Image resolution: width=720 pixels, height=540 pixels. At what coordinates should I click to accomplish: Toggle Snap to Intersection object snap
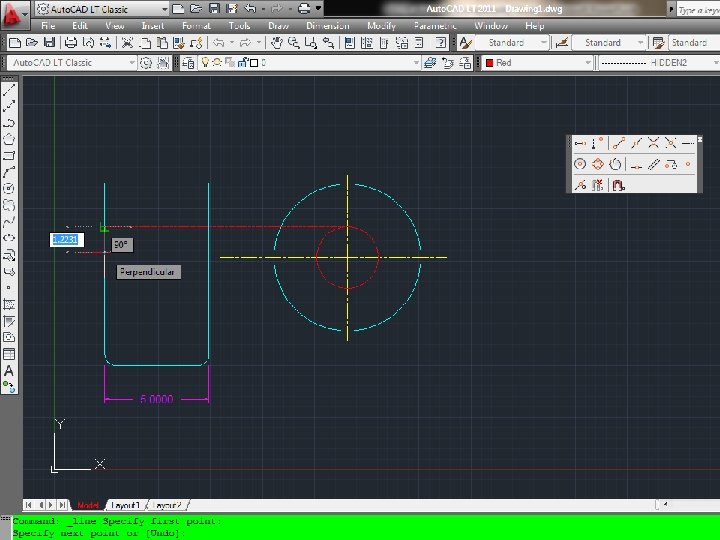click(653, 144)
